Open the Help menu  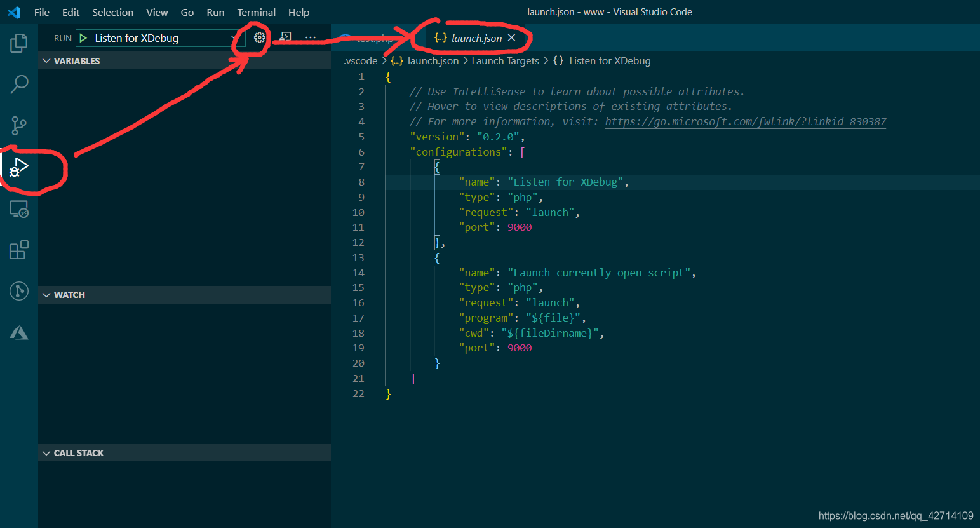[x=299, y=12]
